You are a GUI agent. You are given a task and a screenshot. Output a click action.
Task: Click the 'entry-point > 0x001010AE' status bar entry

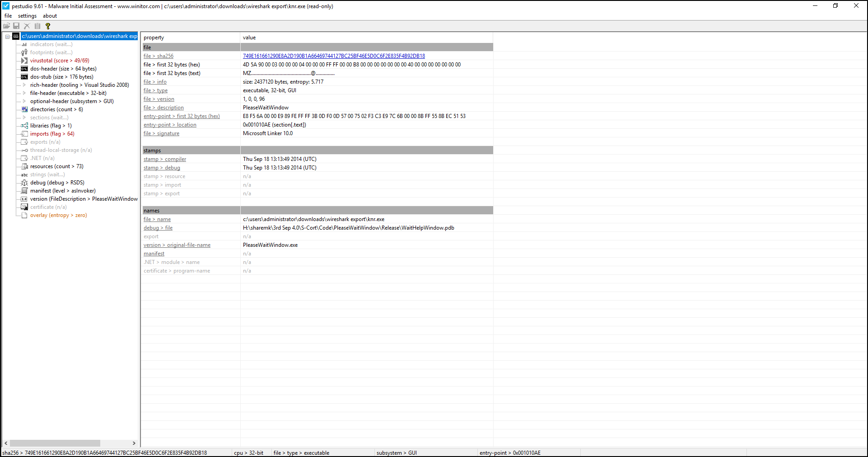click(510, 453)
